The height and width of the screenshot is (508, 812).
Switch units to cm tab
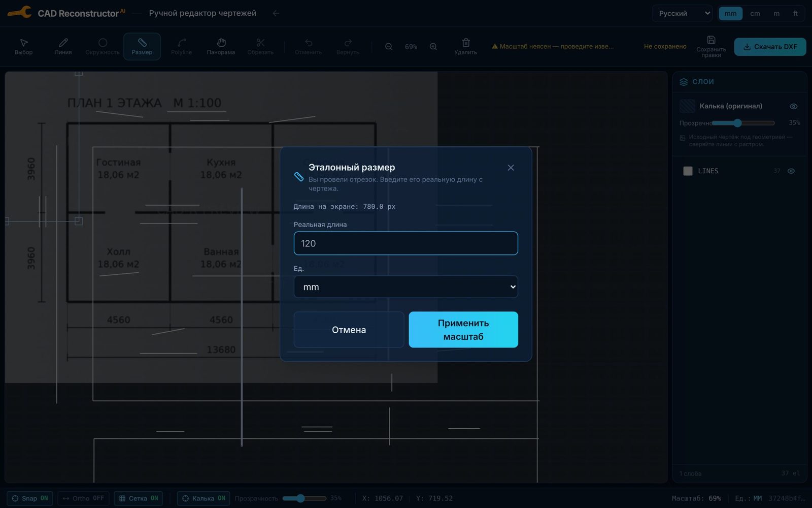point(755,14)
